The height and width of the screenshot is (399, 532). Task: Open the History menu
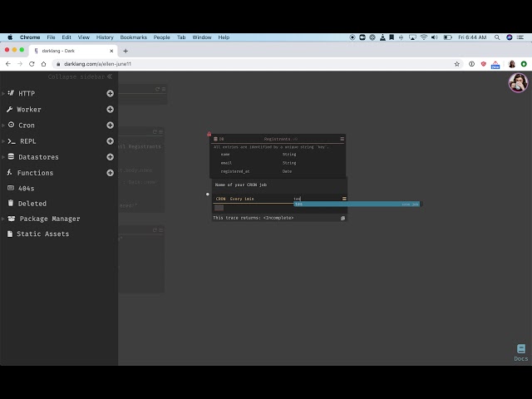point(105,37)
